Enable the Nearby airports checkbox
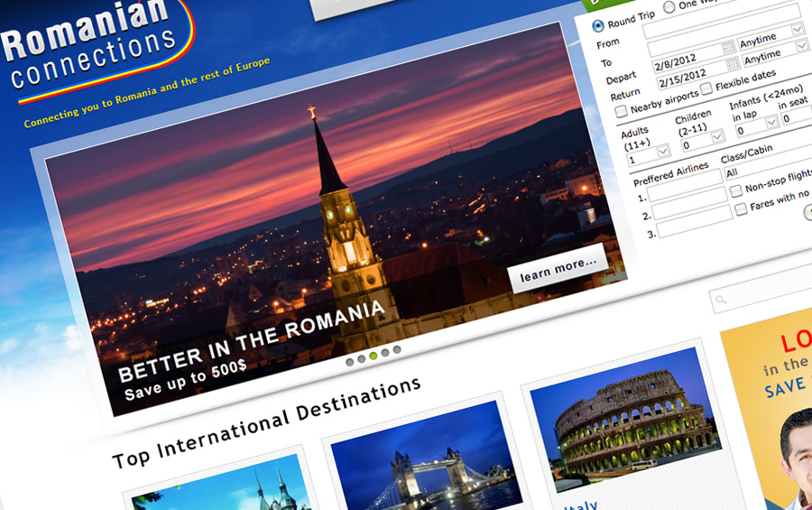Screen dimensions: 812x510 coord(621,111)
